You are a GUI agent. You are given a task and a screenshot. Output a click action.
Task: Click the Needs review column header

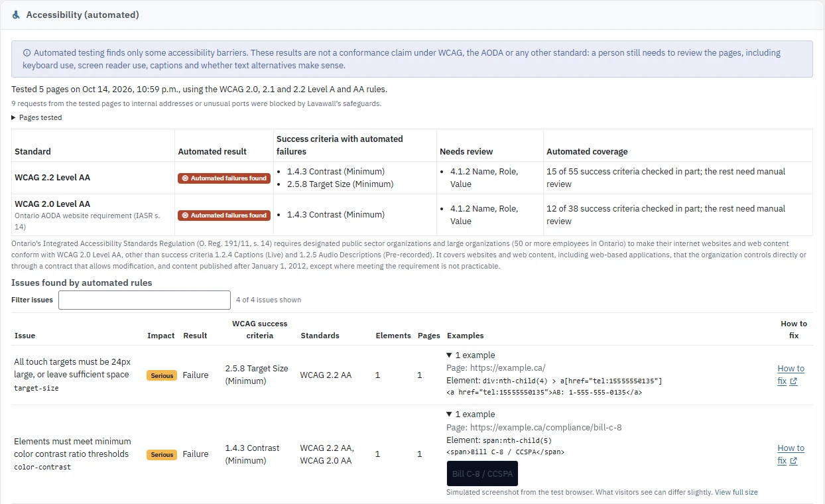click(466, 151)
